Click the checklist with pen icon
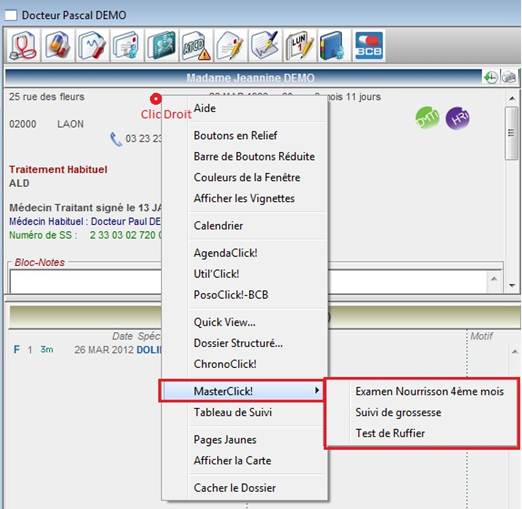This screenshot has height=509, width=522. point(265,46)
